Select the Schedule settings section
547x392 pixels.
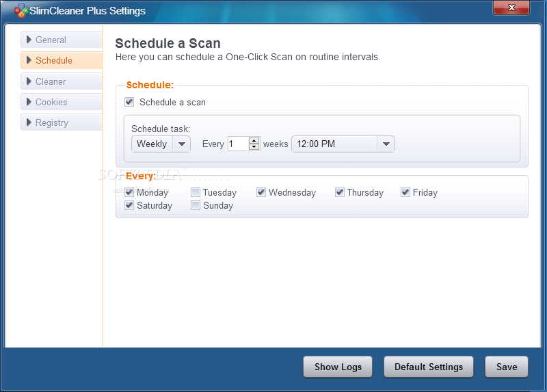62,60
